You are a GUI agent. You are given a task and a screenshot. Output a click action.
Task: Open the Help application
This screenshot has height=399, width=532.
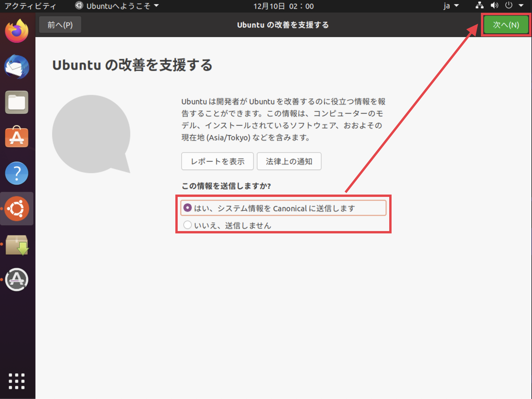pos(16,173)
